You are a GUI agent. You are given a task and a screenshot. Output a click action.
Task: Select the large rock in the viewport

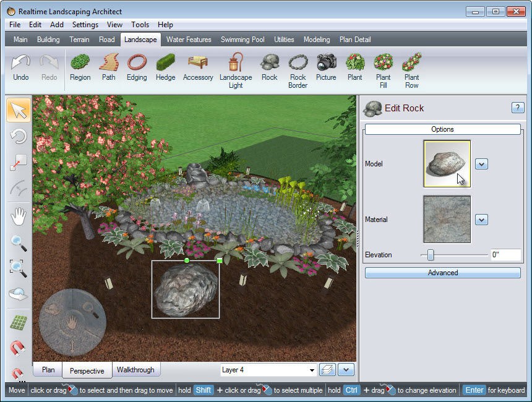pos(186,289)
